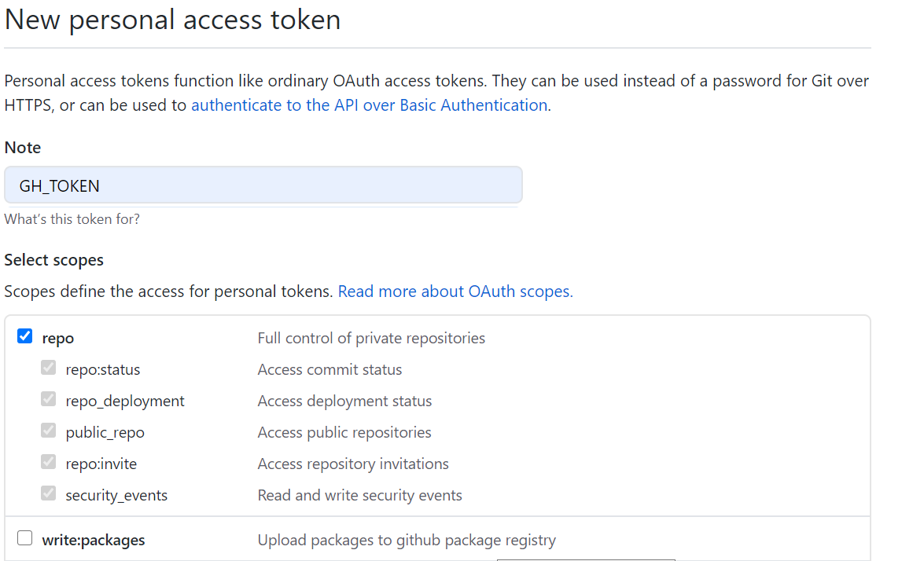This screenshot has height=561, width=924.
Task: Click the repo:invite label text
Action: point(101,464)
